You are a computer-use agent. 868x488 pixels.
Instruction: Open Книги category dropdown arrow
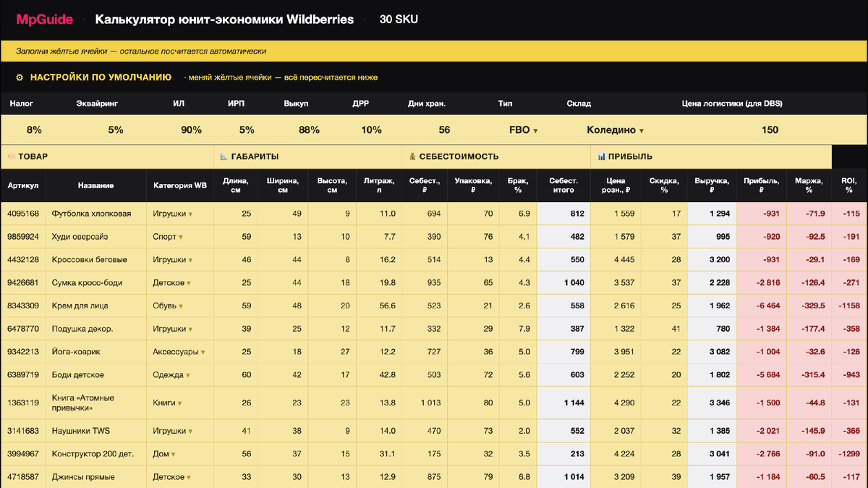[x=181, y=403]
